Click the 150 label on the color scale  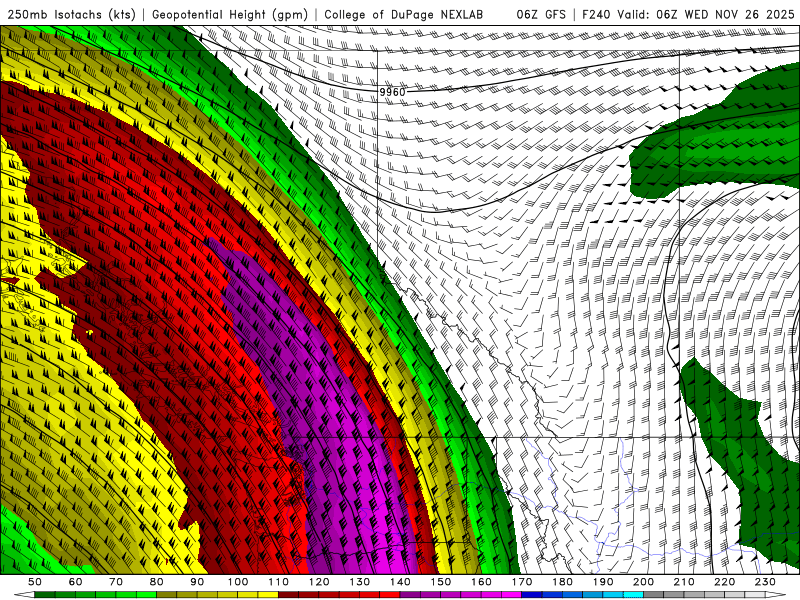440,582
